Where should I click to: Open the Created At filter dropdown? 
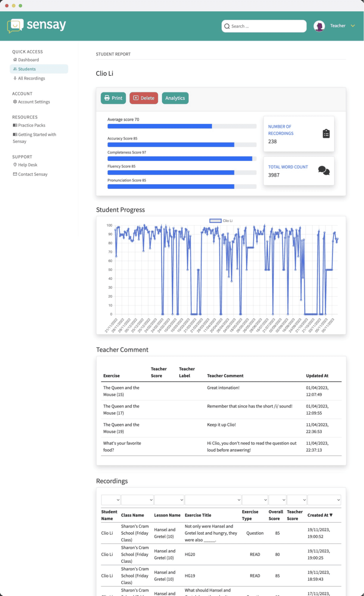point(324,500)
